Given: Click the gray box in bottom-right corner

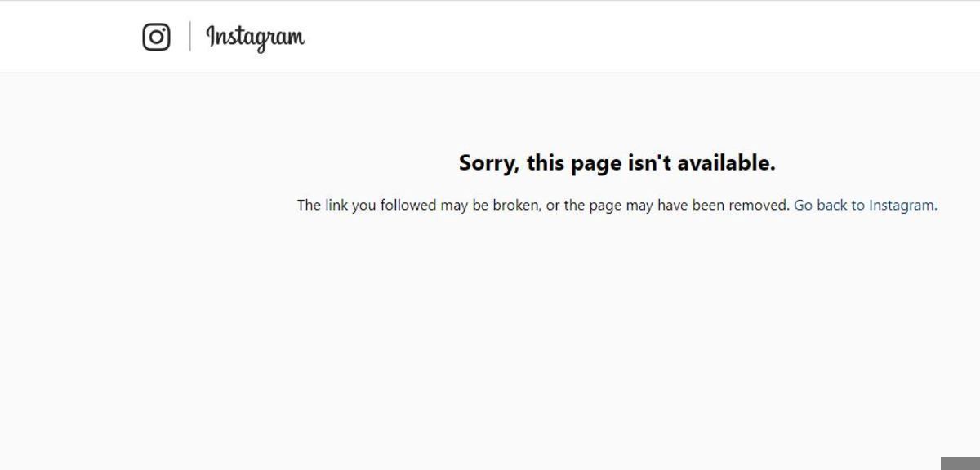Looking at the screenshot, I should (x=960, y=463).
